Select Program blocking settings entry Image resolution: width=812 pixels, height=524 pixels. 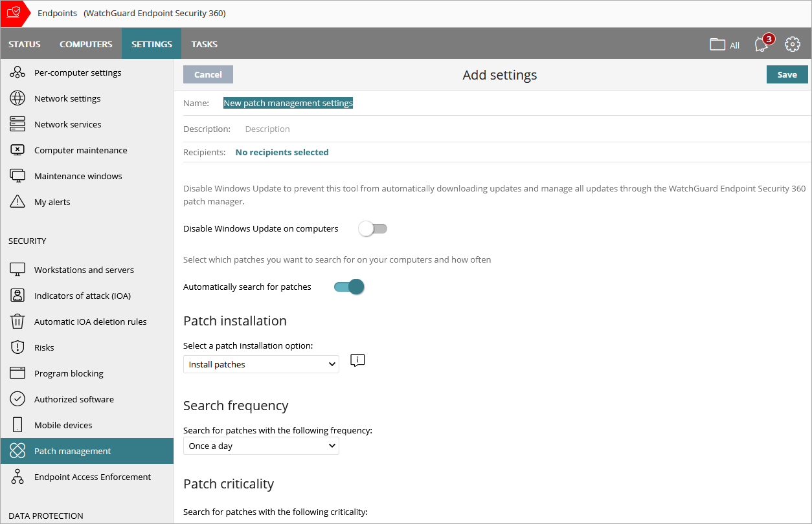click(87, 373)
